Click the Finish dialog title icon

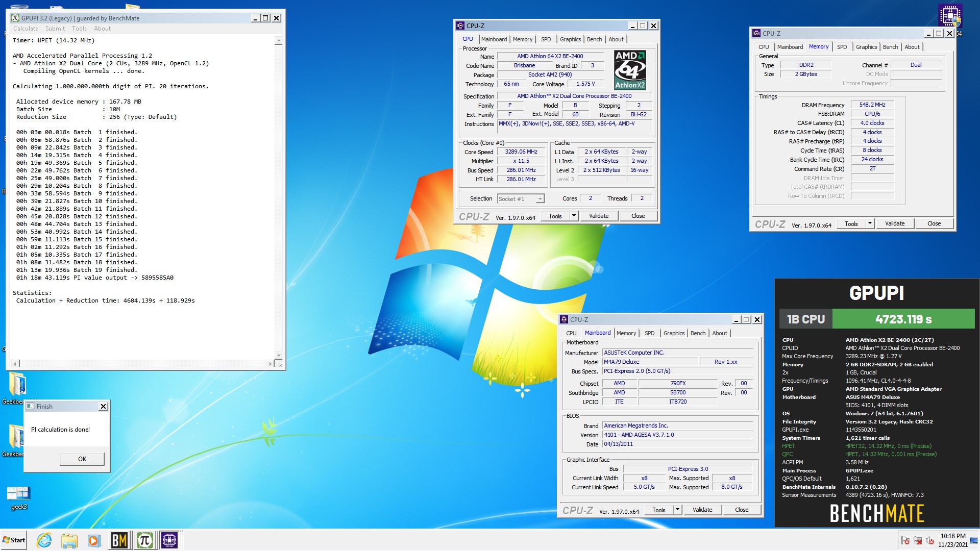pos(31,406)
